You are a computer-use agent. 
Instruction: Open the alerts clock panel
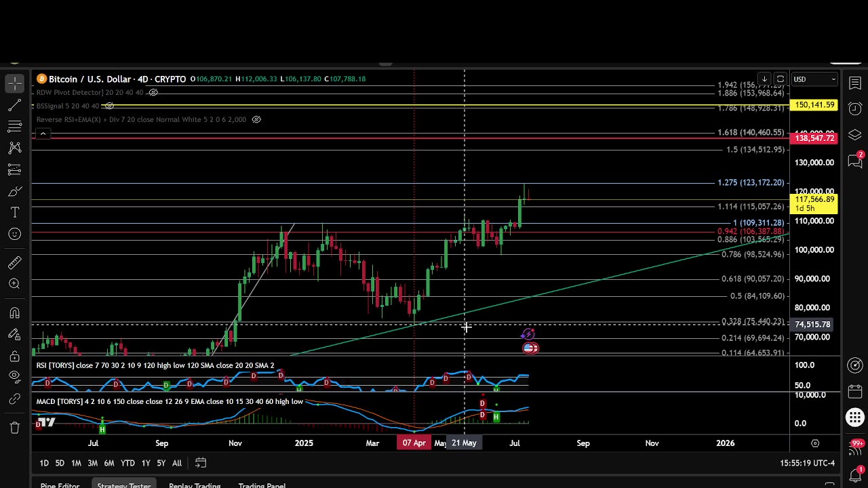854,109
